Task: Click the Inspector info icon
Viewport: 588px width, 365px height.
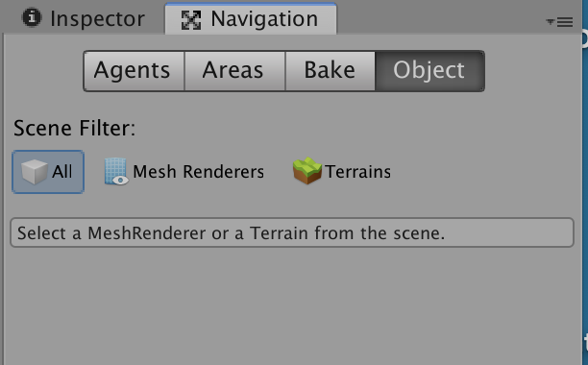Action: tap(32, 17)
